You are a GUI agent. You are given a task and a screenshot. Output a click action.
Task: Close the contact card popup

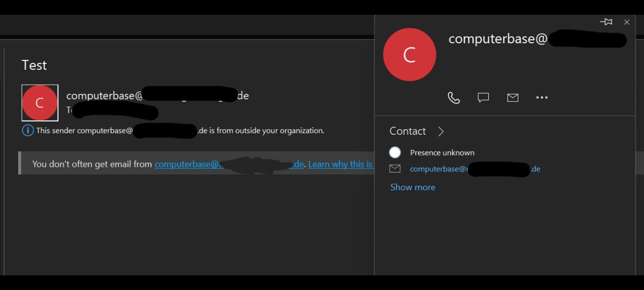coord(626,22)
